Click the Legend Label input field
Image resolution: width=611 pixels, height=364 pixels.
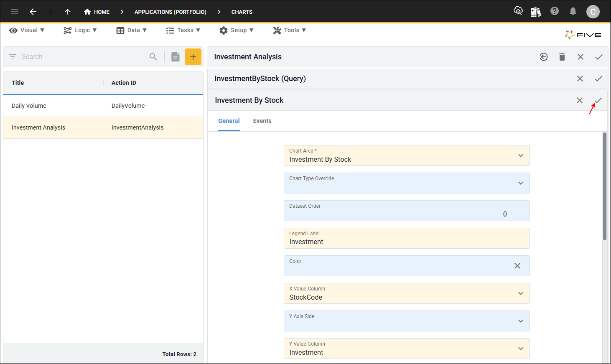[406, 242]
